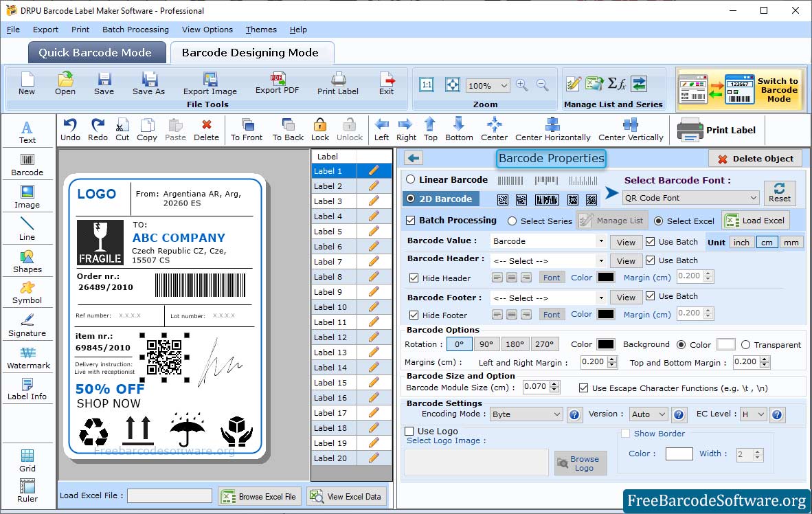This screenshot has width=812, height=514.
Task: Click the Load Excel button
Action: [756, 220]
